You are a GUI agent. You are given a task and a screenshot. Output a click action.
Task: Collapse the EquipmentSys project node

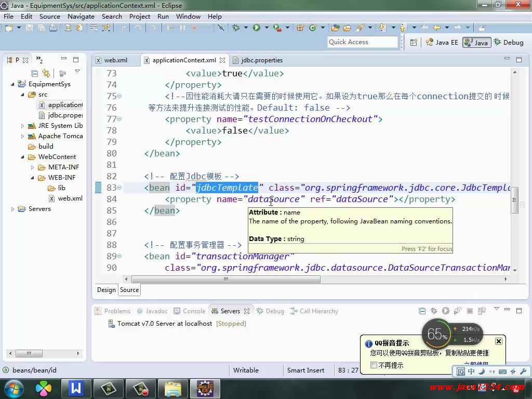(12, 84)
